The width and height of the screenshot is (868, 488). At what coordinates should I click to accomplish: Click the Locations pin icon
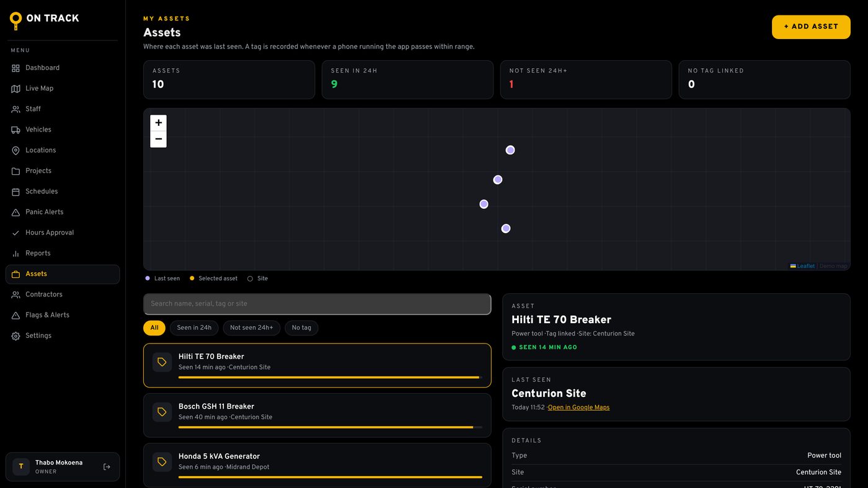coord(15,151)
